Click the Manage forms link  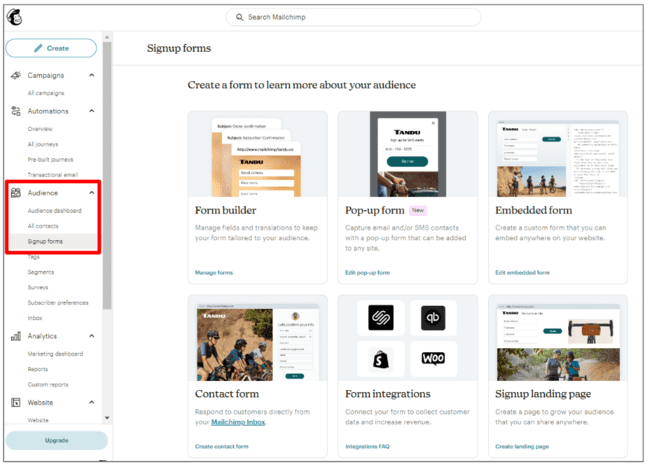[x=214, y=273]
